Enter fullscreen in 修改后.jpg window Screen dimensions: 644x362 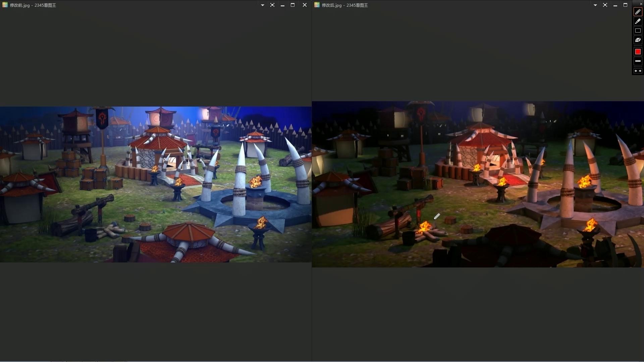[x=605, y=5]
